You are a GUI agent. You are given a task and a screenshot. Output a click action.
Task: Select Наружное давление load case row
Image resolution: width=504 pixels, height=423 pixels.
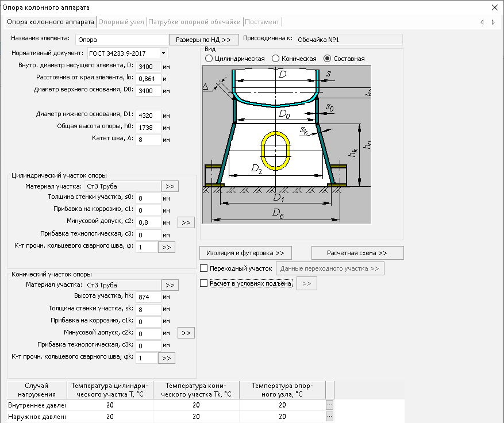pos(37,417)
